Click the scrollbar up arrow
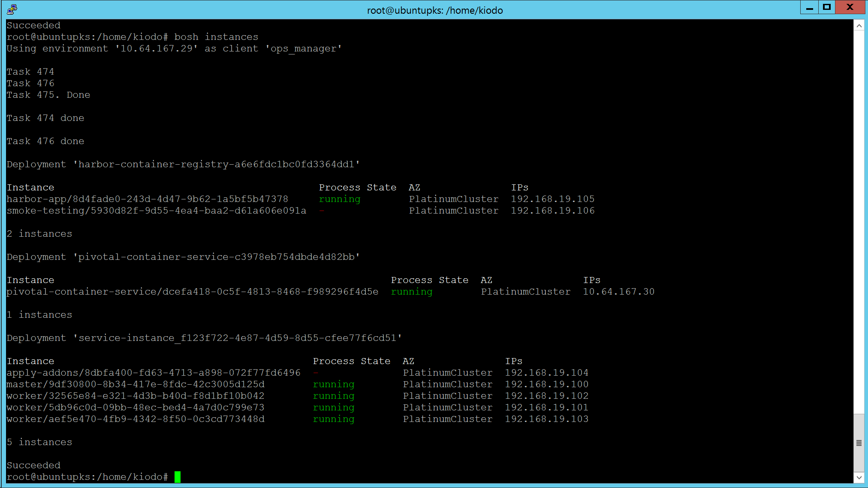The image size is (868, 488). click(x=859, y=26)
